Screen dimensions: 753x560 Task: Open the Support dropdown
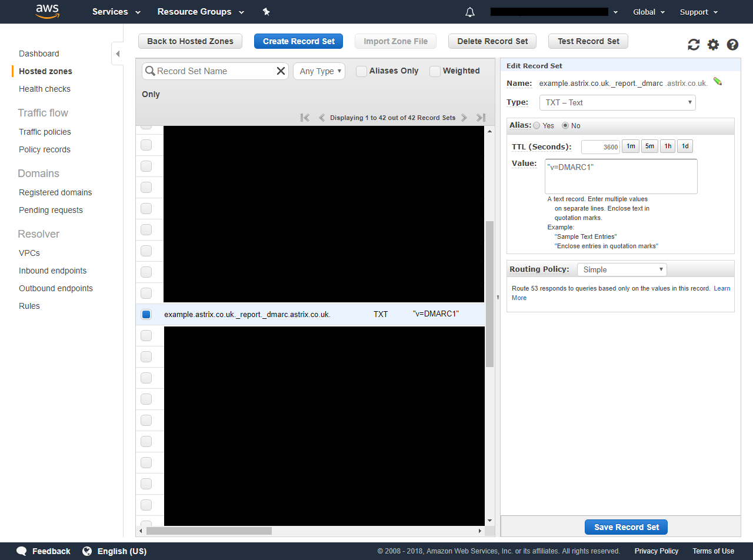pos(699,12)
